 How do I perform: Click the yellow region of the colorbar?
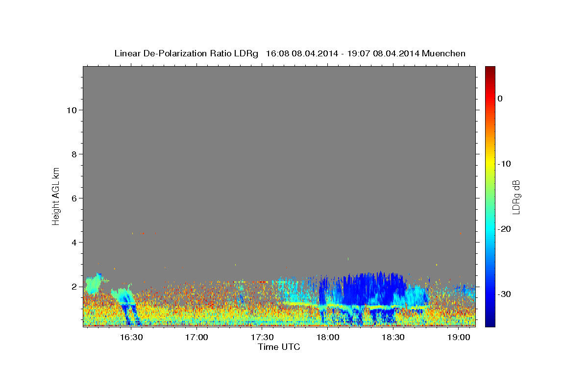(490, 162)
